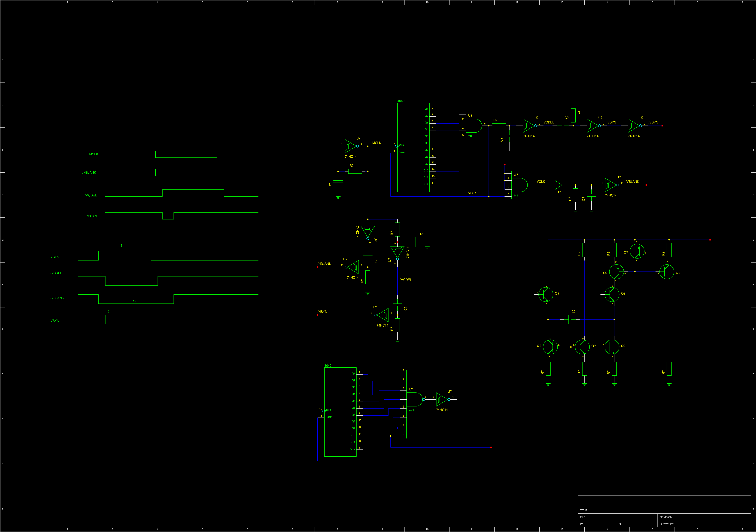
Task: Select the red endpoint of the /VSYN wire
Action: click(662, 126)
